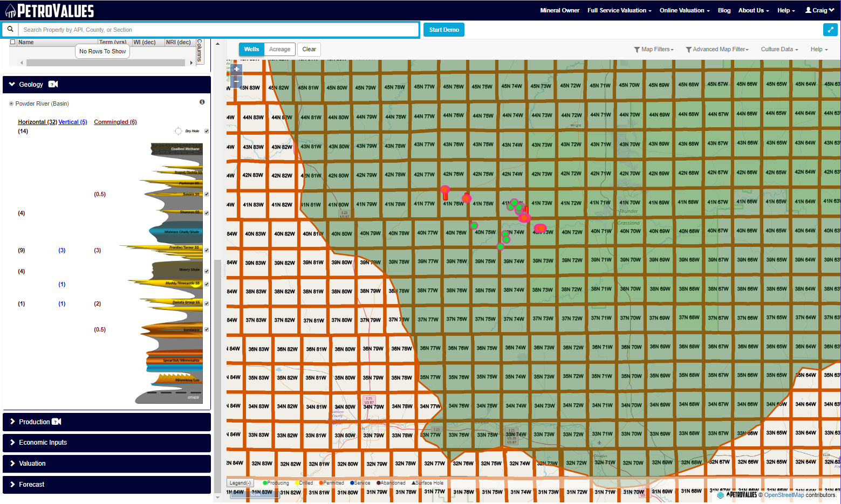Toggle the Sussex SS formation checkbox
The image size is (841, 504).
[x=207, y=194]
